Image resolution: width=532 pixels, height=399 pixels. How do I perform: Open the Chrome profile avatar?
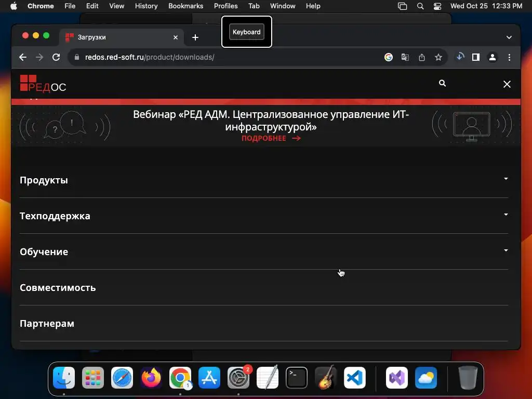[493, 57]
